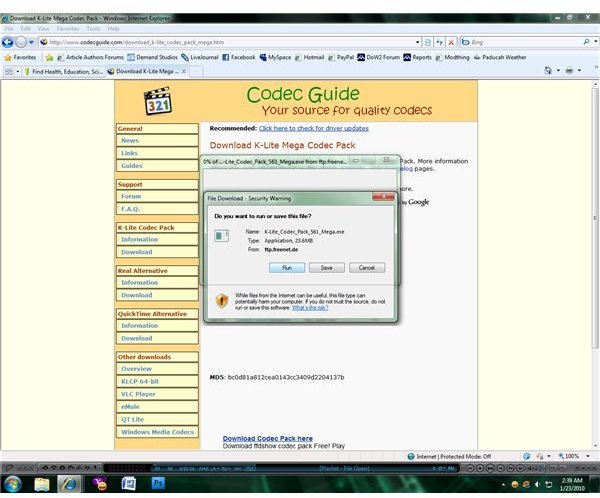Expand the Home button dropdown arrow
This screenshot has height=498, width=600.
pyautogui.click(x=558, y=70)
